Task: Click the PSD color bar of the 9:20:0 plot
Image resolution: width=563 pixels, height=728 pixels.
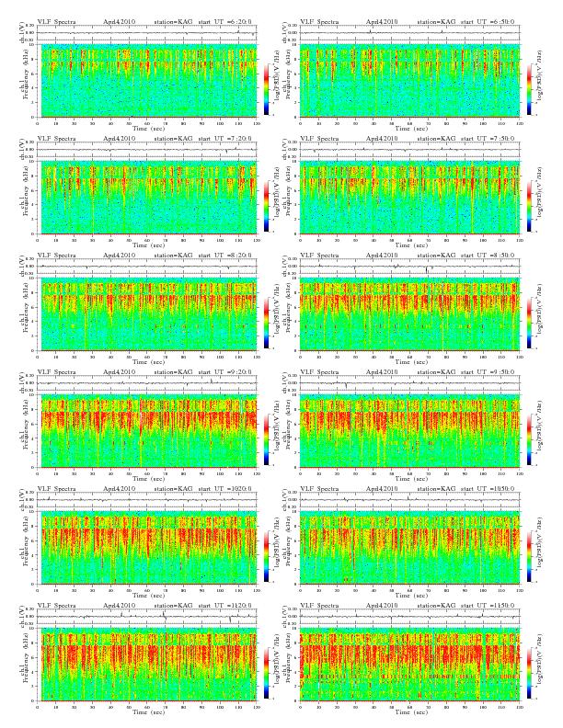Action: click(x=266, y=439)
